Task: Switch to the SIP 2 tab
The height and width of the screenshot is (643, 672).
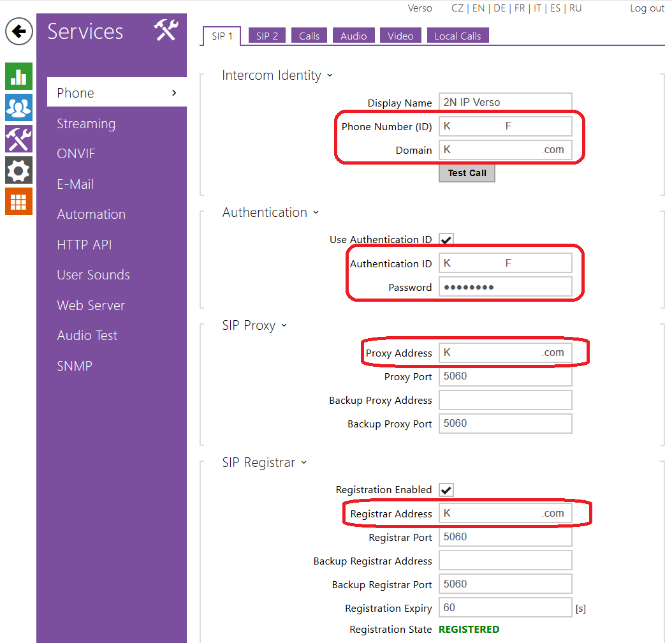Action: [267, 36]
